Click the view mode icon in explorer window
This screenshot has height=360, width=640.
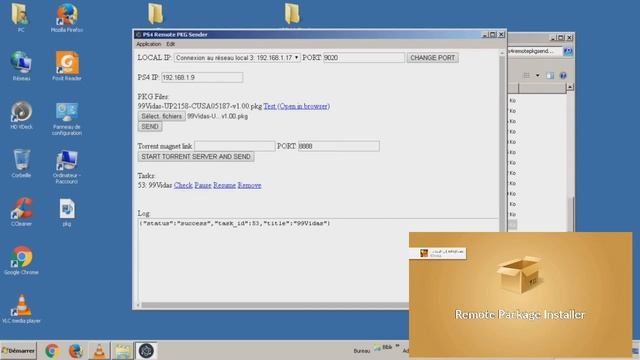(x=527, y=76)
